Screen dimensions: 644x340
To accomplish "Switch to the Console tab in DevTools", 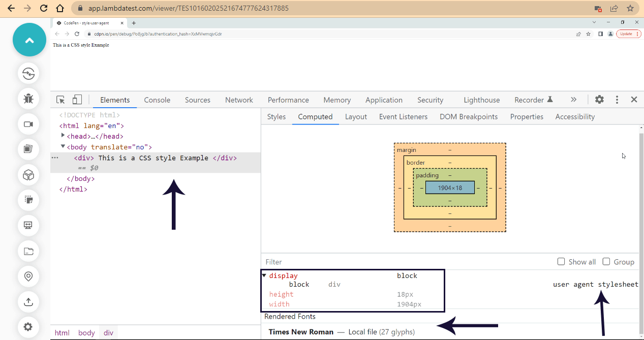I will [157, 100].
